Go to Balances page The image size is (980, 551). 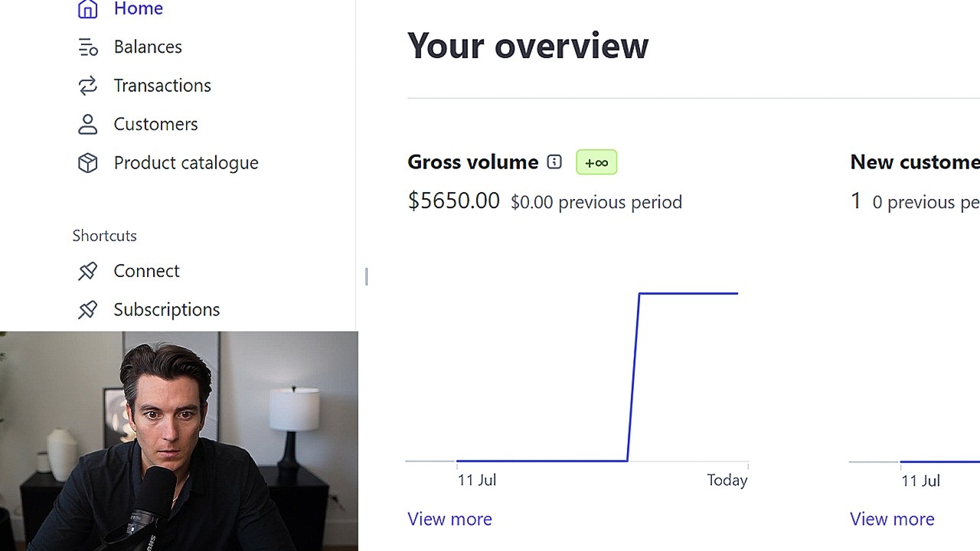click(x=148, y=47)
